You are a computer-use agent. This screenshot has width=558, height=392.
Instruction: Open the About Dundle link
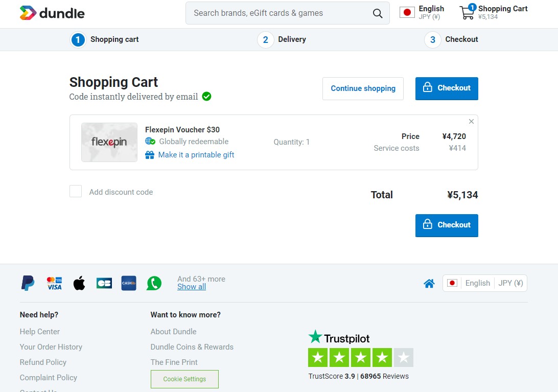(173, 332)
